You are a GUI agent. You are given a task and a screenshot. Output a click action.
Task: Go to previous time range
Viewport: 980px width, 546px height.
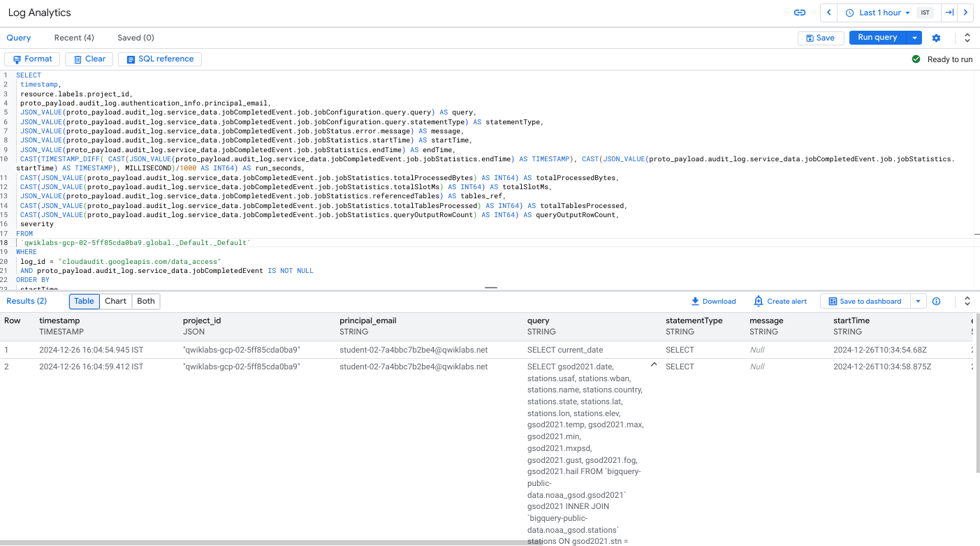pyautogui.click(x=828, y=13)
